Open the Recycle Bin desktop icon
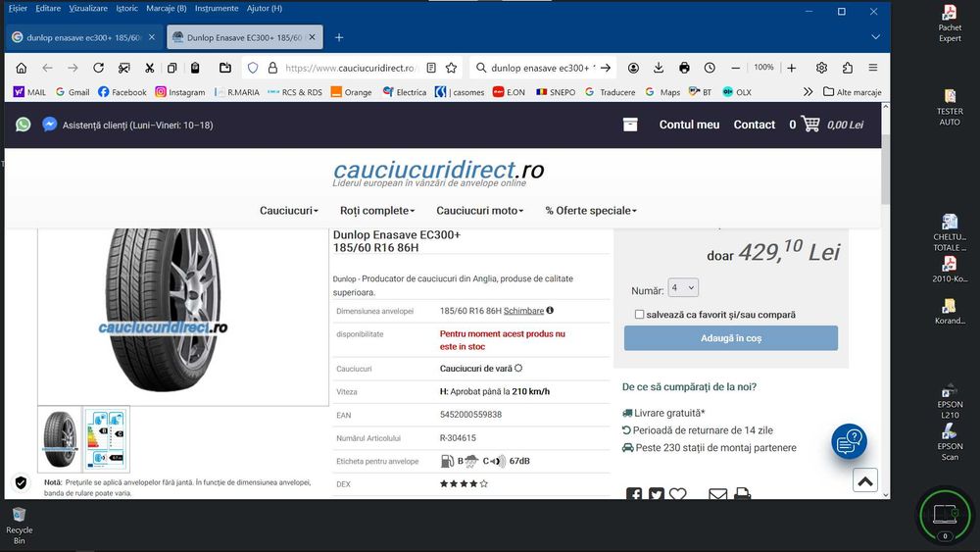This screenshot has height=552, width=980. coord(20,525)
